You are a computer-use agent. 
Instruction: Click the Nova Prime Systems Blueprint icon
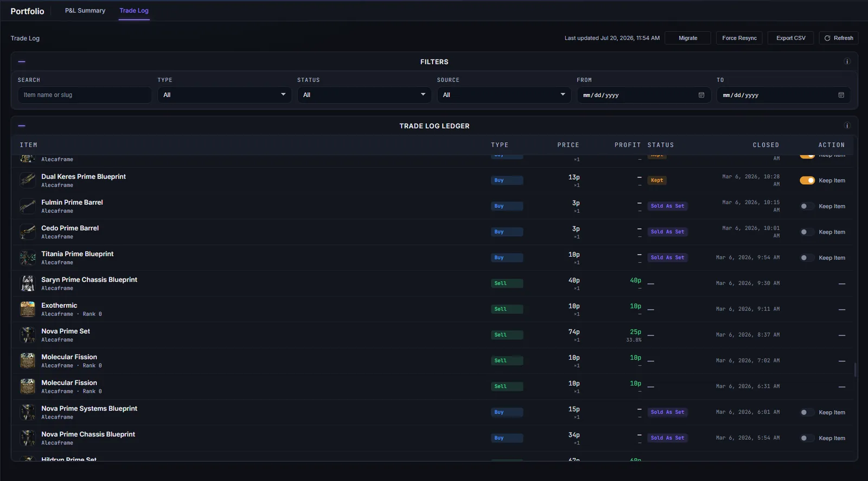[28, 412]
